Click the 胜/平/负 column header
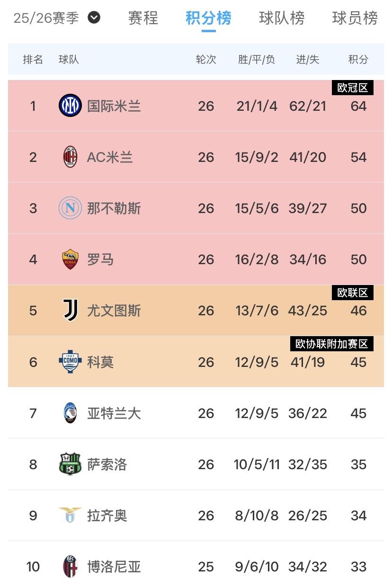The width and height of the screenshot is (392, 588). click(257, 60)
